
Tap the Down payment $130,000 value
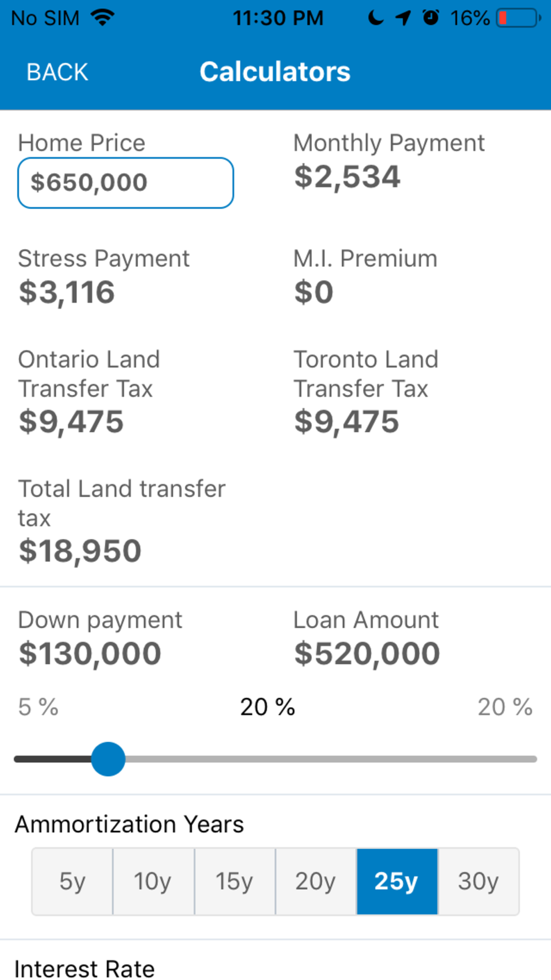(90, 654)
